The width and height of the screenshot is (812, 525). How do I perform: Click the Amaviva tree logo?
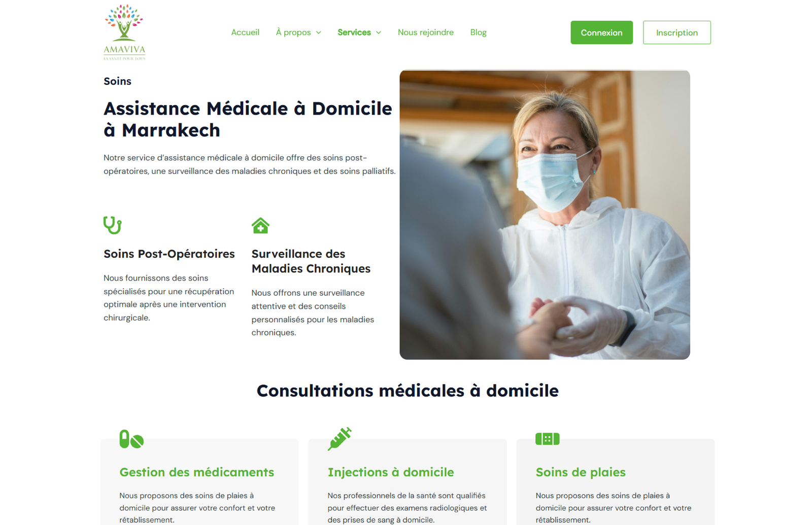[x=124, y=32]
